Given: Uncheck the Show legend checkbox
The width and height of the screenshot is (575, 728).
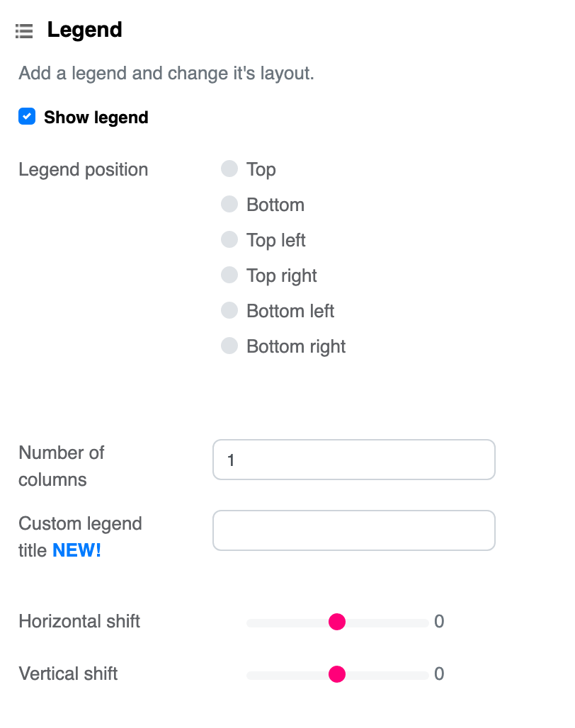Looking at the screenshot, I should pyautogui.click(x=27, y=117).
